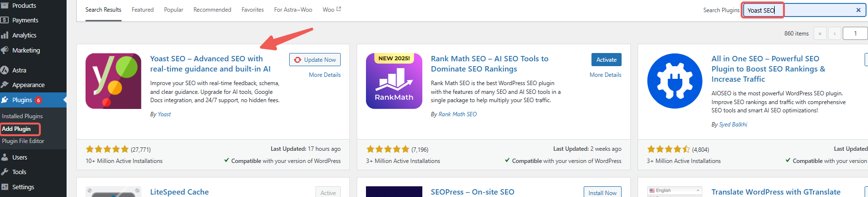This screenshot has height=197, width=868.
Task: Open the Woo external link tab
Action: 331,10
